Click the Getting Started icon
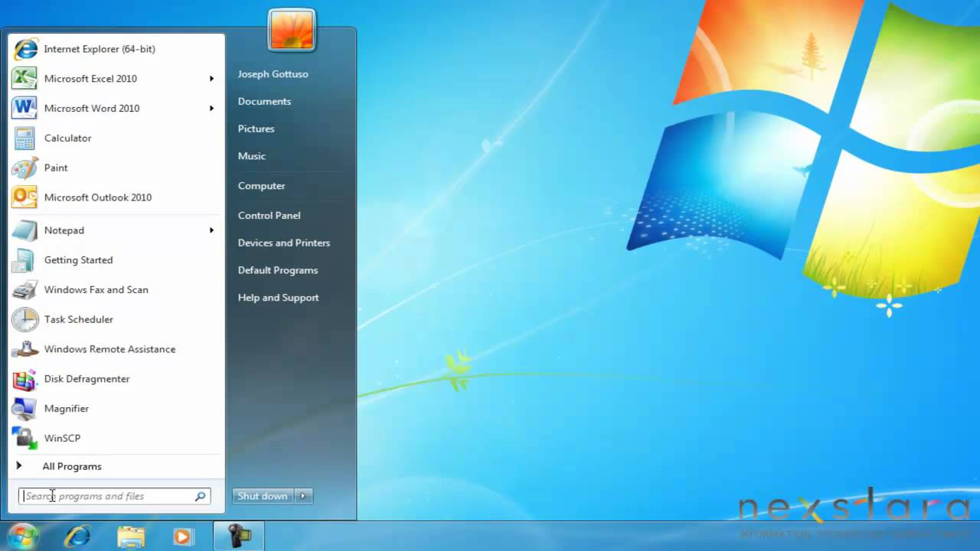The height and width of the screenshot is (551, 980). pos(24,260)
